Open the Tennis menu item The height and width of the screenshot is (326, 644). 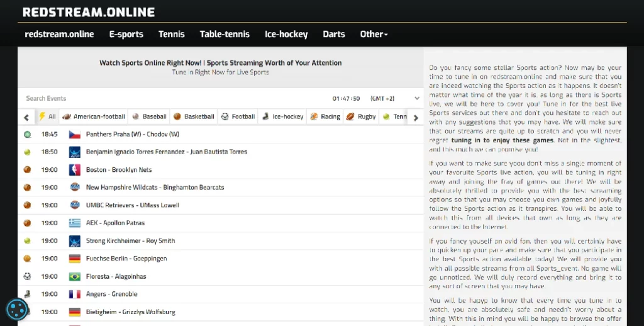click(172, 34)
